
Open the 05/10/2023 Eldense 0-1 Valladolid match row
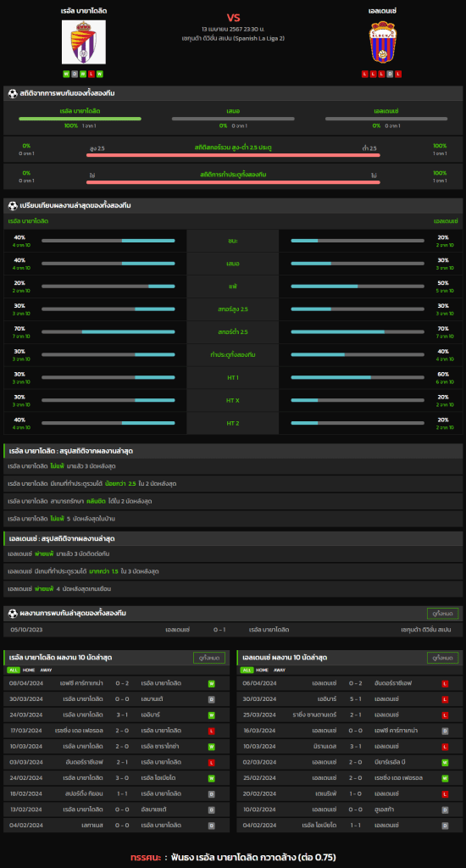tap(233, 630)
